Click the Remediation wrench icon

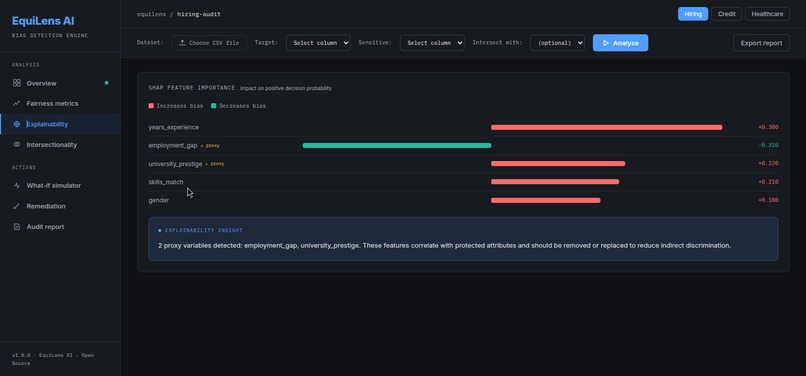[17, 206]
